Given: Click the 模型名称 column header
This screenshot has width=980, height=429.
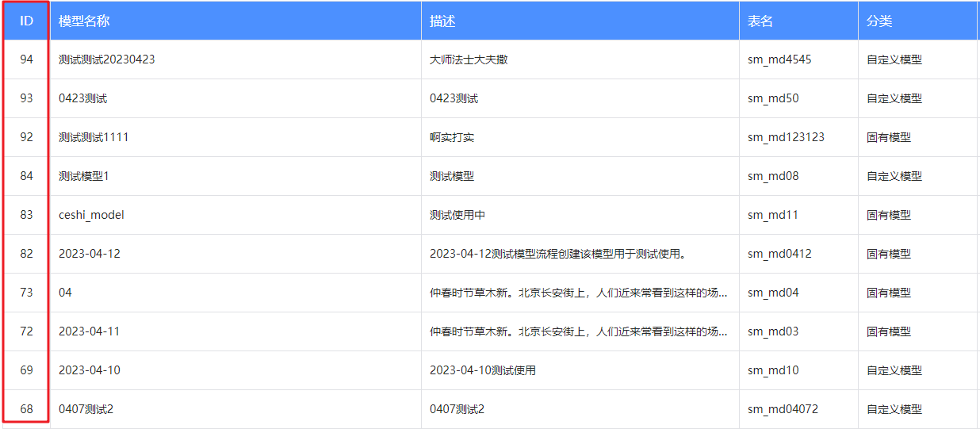Looking at the screenshot, I should [84, 21].
